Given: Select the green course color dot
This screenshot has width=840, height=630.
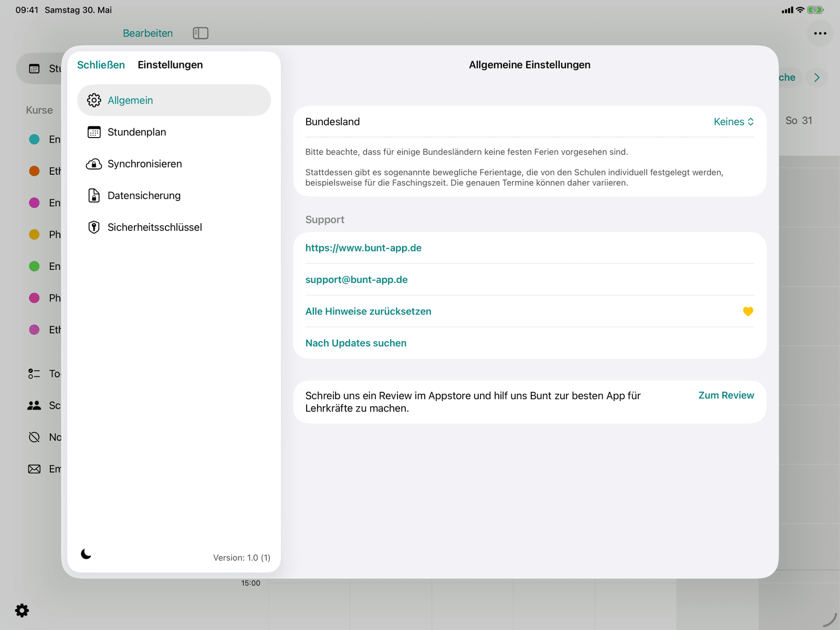Looking at the screenshot, I should click(34, 266).
